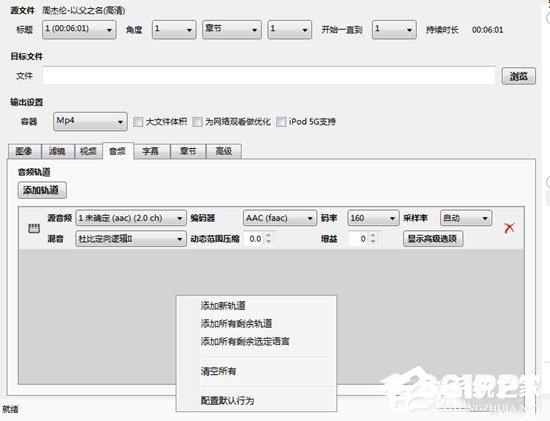Click the 显示高级选项 button
This screenshot has height=421, width=550.
click(433, 239)
